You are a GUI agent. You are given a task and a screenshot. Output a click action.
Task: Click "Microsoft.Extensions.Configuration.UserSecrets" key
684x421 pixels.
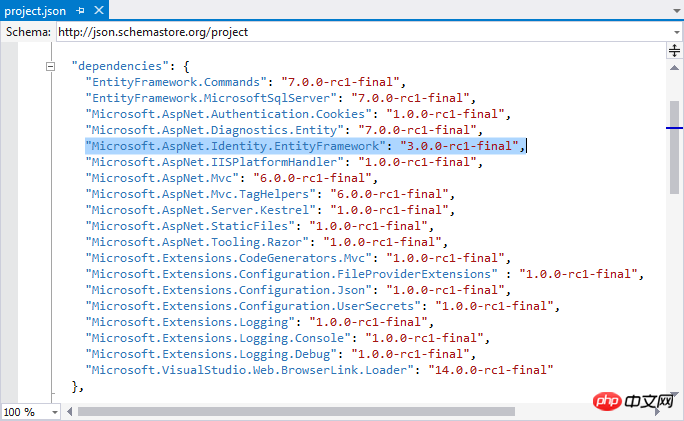[x=253, y=306]
